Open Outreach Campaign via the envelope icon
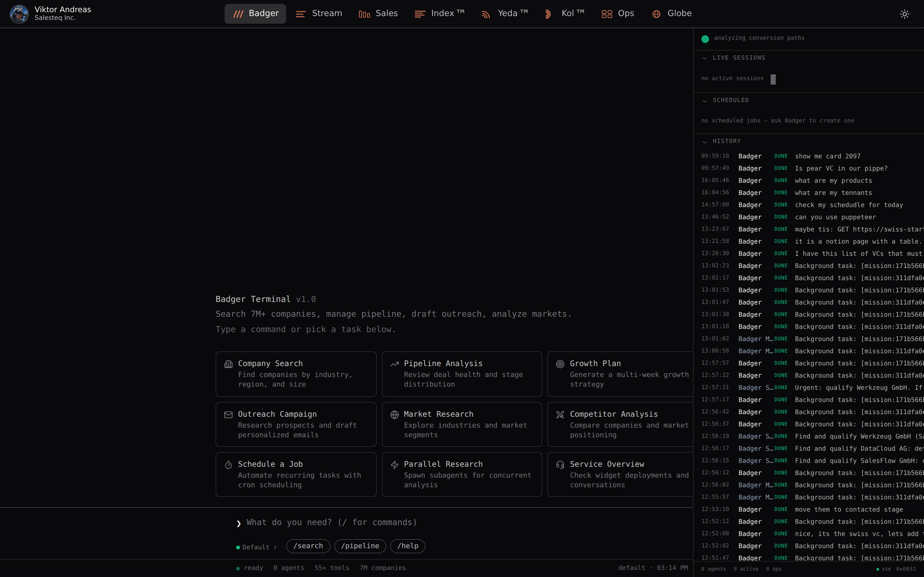Viewport: 924px width, 577px height. click(228, 415)
